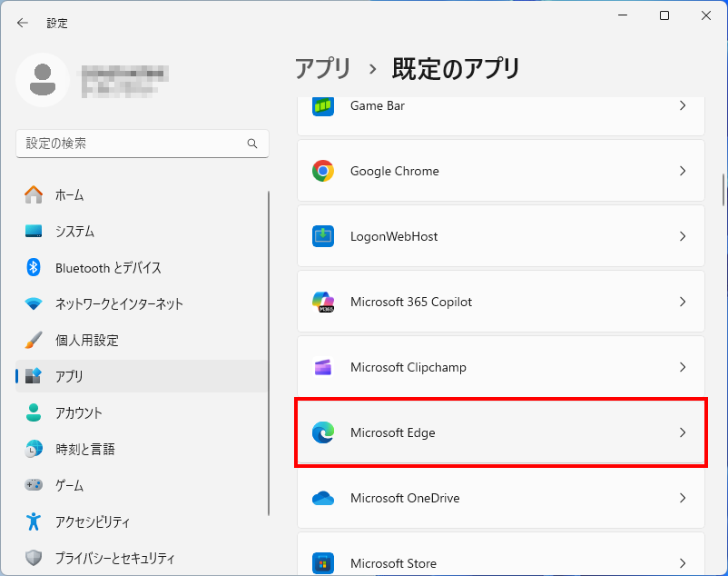Image resolution: width=728 pixels, height=576 pixels.
Task: Select the アプリ sidebar label
Action: 69,376
